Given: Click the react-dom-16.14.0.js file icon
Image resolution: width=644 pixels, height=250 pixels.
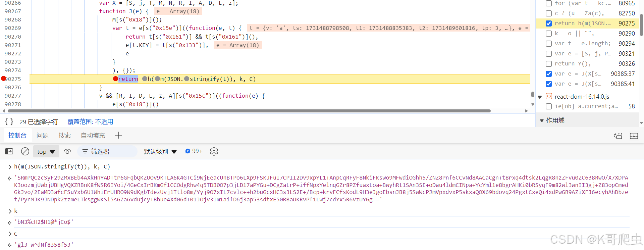Looking at the screenshot, I should click(x=549, y=96).
